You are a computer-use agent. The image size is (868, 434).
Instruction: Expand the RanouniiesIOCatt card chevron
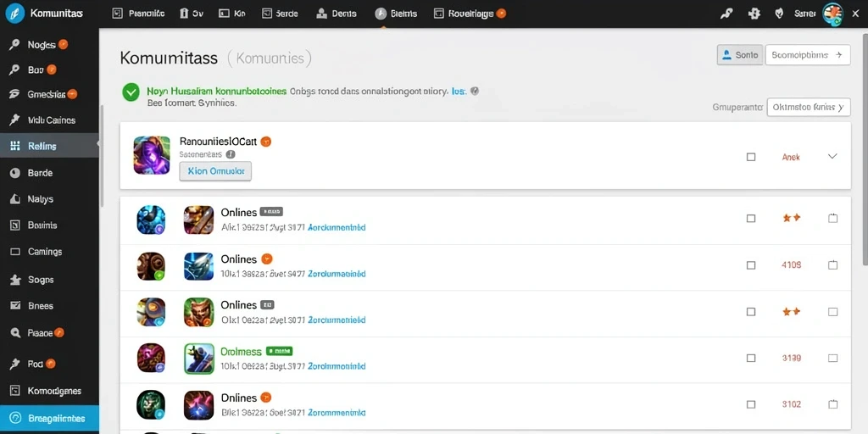tap(832, 157)
